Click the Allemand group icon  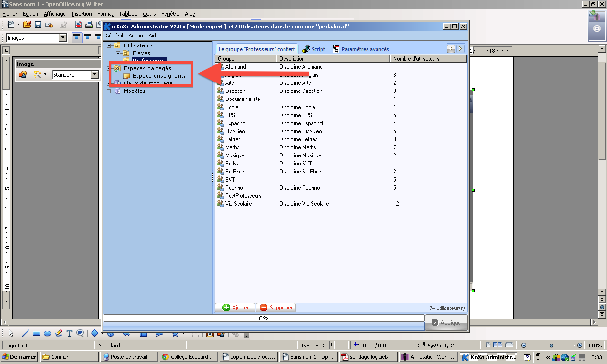tap(221, 67)
